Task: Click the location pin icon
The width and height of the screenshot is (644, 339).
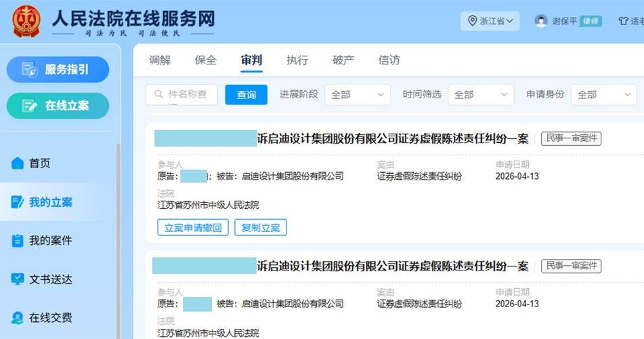Action: [x=472, y=20]
